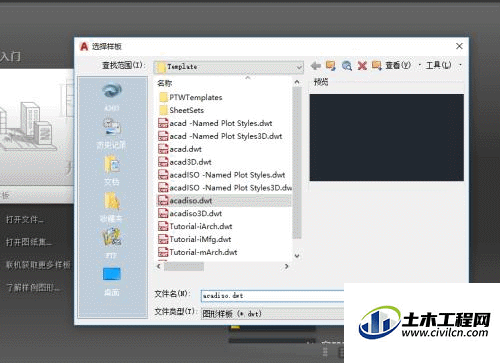The image size is (500, 363).
Task: Click the Up one level folder icon
Action: (331, 66)
